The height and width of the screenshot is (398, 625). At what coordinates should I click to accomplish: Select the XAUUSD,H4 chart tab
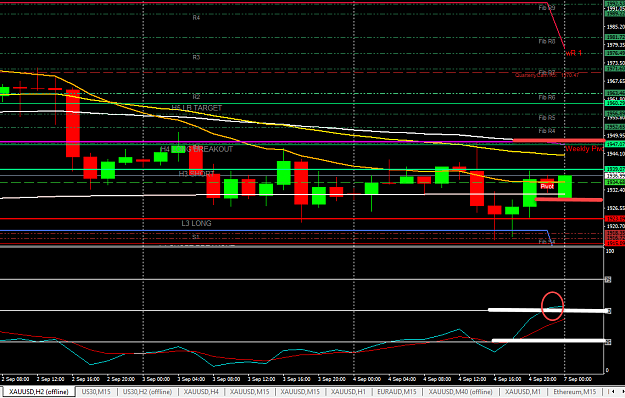201,392
